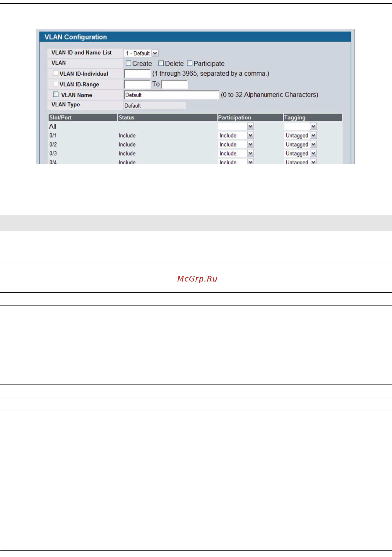Image resolution: width=392 pixels, height=557 pixels.
Task: Click the Participation column header
Action: (x=250, y=117)
